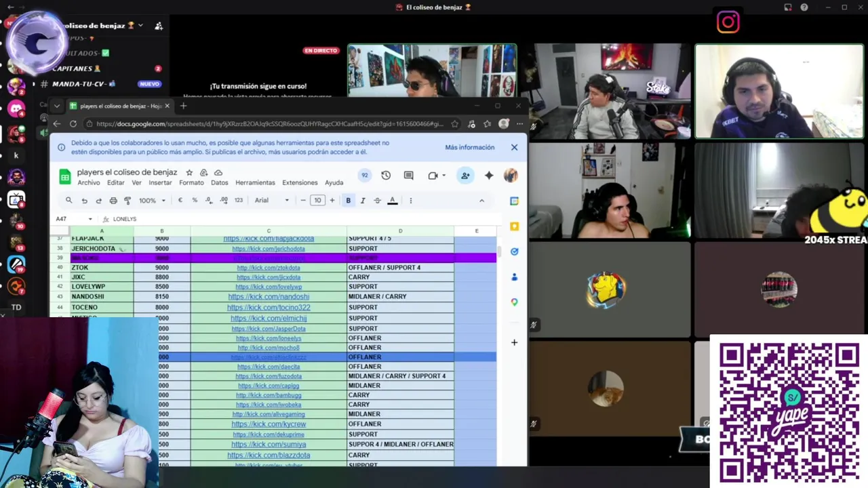Screen dimensions: 868x488
Task: Print the spreadsheet via printer icon
Action: point(113,201)
